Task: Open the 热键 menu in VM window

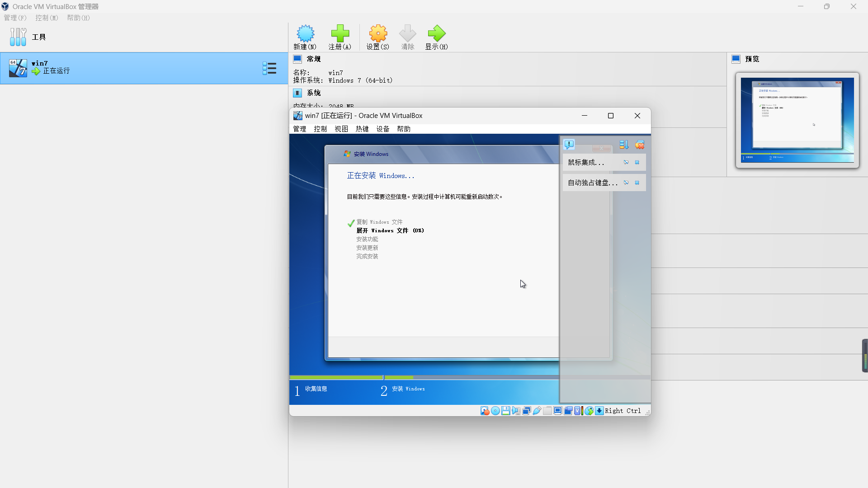Action: point(362,129)
